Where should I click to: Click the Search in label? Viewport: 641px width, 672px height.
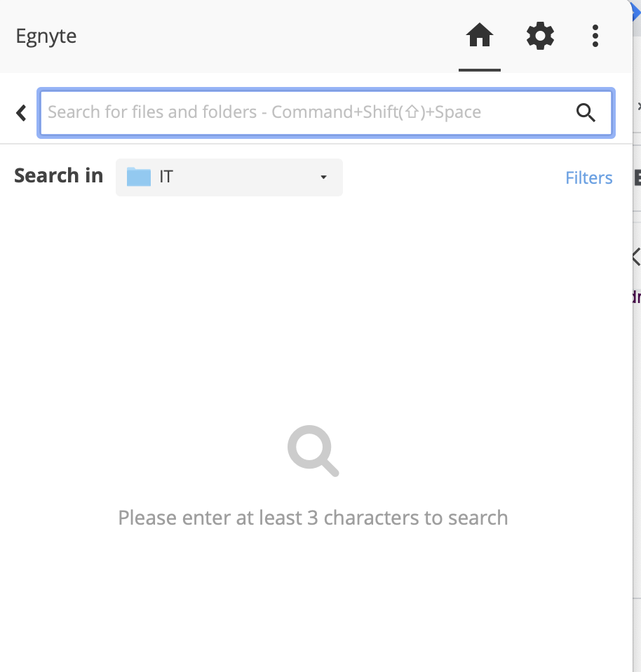click(58, 176)
